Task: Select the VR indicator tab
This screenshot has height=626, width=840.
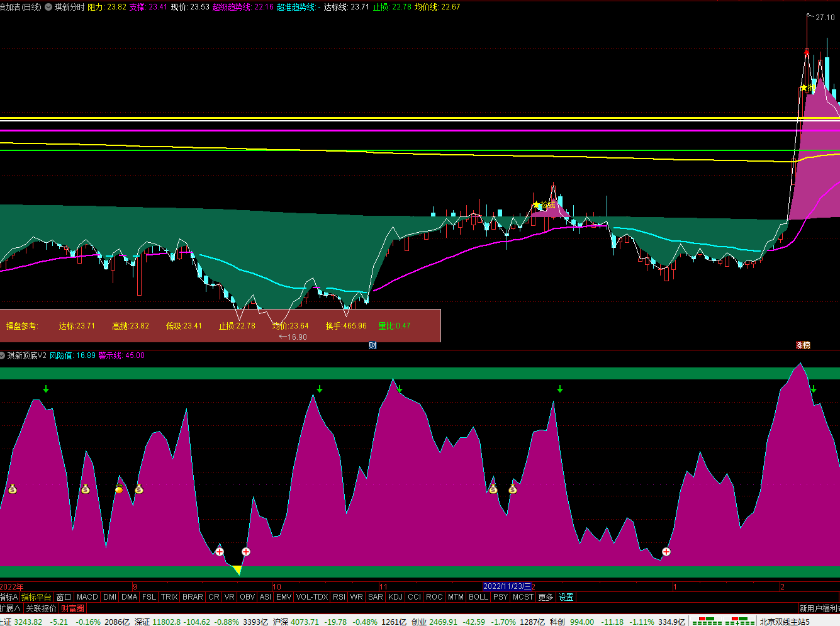Action: pos(230,597)
